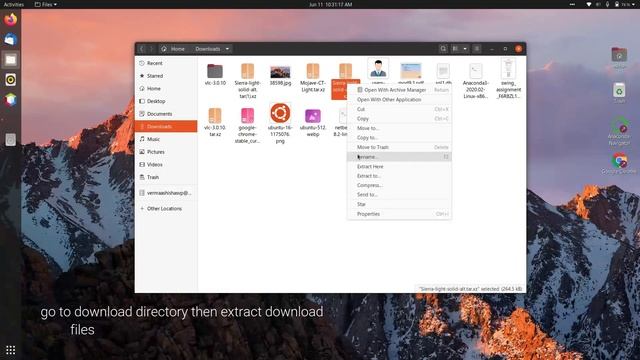
Task: Open Other Locations in sidebar
Action: pyautogui.click(x=166, y=209)
